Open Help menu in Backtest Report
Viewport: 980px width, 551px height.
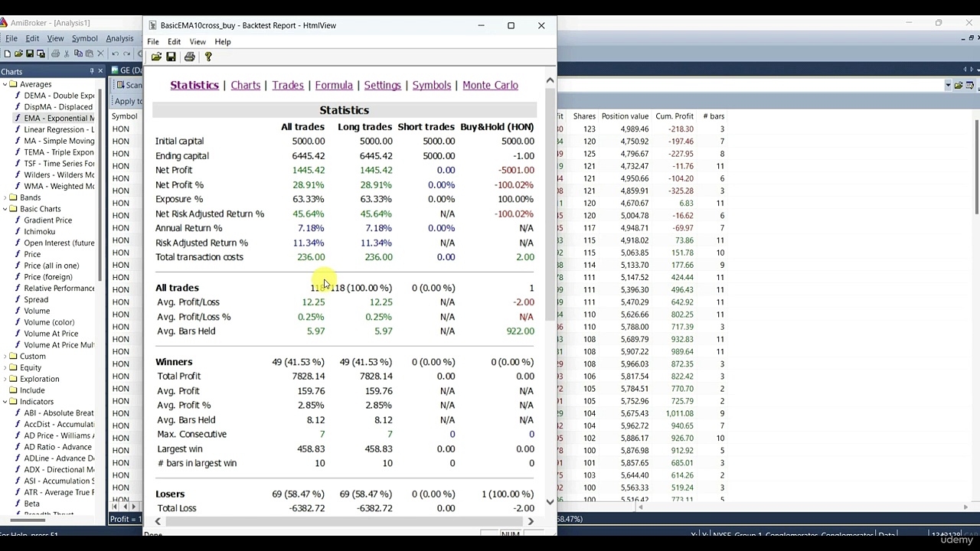[x=223, y=41]
